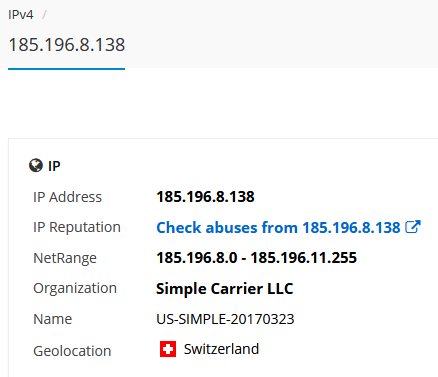Viewport: 438px width, 377px height.
Task: Click the Switzerland flag icon
Action: [168, 349]
